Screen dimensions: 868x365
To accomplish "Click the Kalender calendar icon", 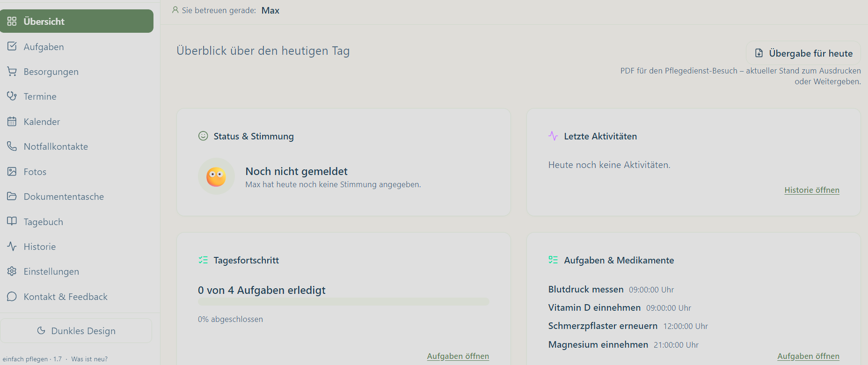I will pyautogui.click(x=12, y=122).
